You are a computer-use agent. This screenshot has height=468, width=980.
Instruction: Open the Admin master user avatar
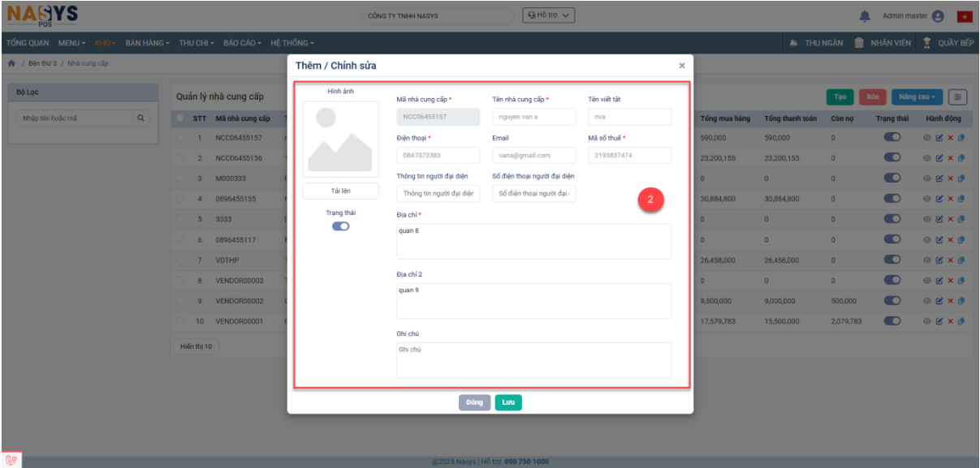pos(939,16)
